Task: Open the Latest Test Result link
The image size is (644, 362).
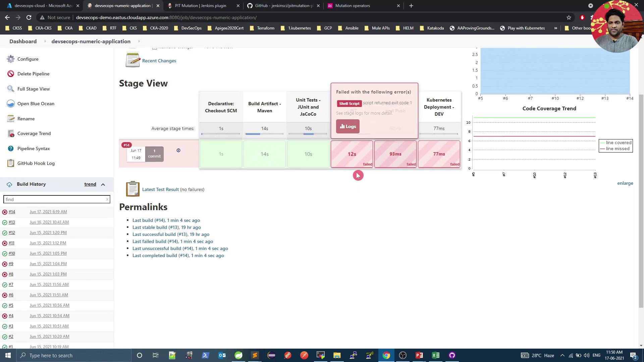Action: [x=160, y=189]
